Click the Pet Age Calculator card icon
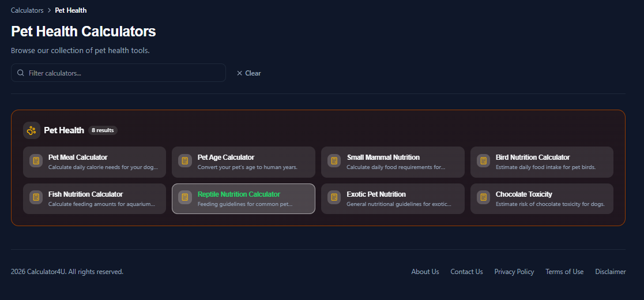 185,161
